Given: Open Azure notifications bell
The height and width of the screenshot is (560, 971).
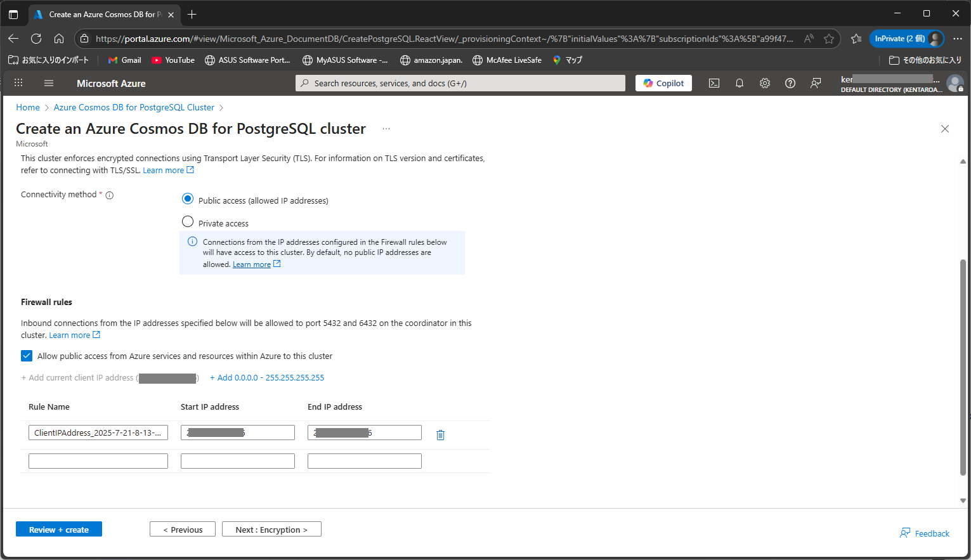Looking at the screenshot, I should tap(740, 83).
